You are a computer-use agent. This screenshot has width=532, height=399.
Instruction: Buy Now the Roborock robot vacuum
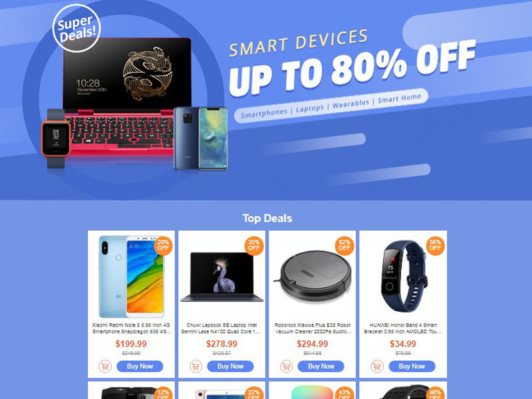321,366
